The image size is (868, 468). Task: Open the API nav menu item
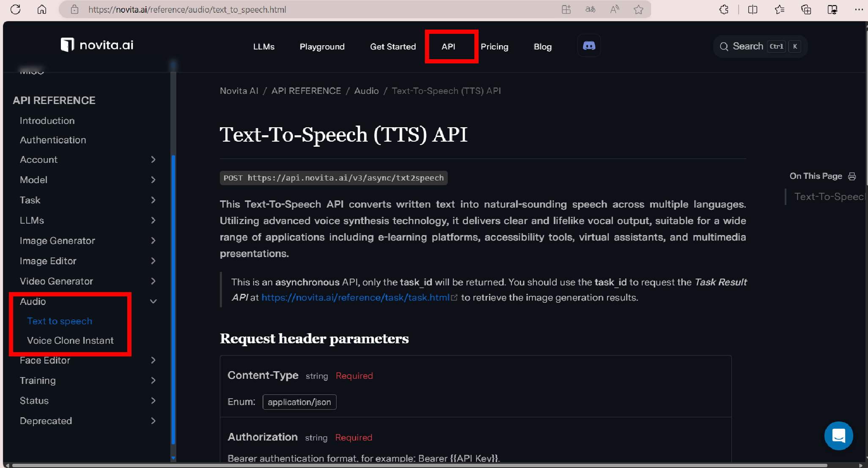tap(448, 47)
